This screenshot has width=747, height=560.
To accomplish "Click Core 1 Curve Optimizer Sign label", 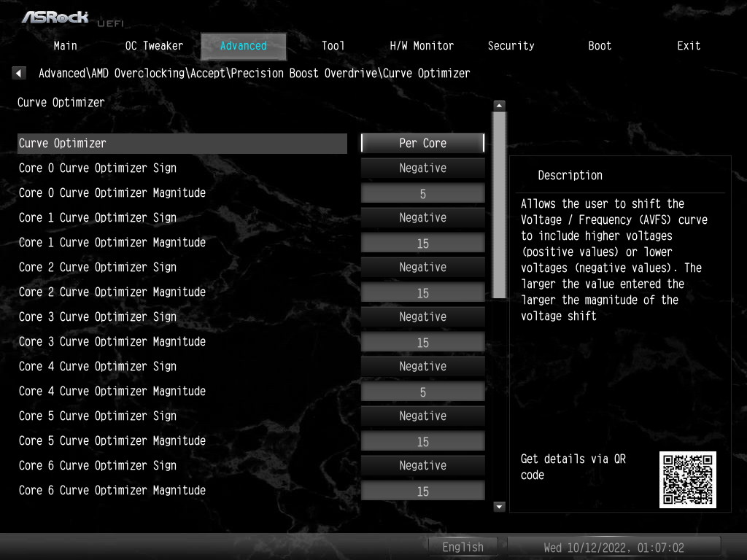I will [98, 217].
